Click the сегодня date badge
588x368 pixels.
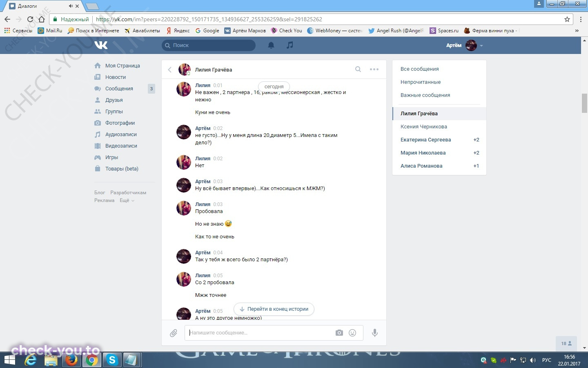[274, 87]
